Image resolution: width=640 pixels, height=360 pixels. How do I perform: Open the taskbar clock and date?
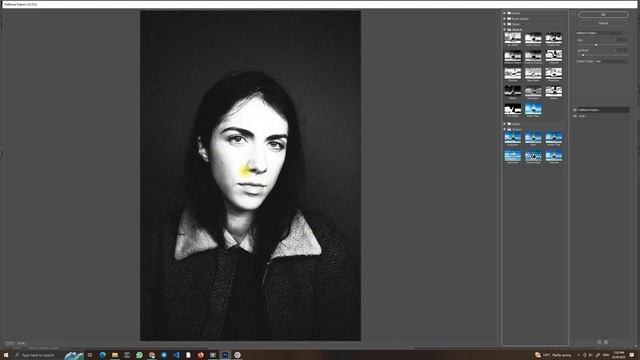[619, 355]
